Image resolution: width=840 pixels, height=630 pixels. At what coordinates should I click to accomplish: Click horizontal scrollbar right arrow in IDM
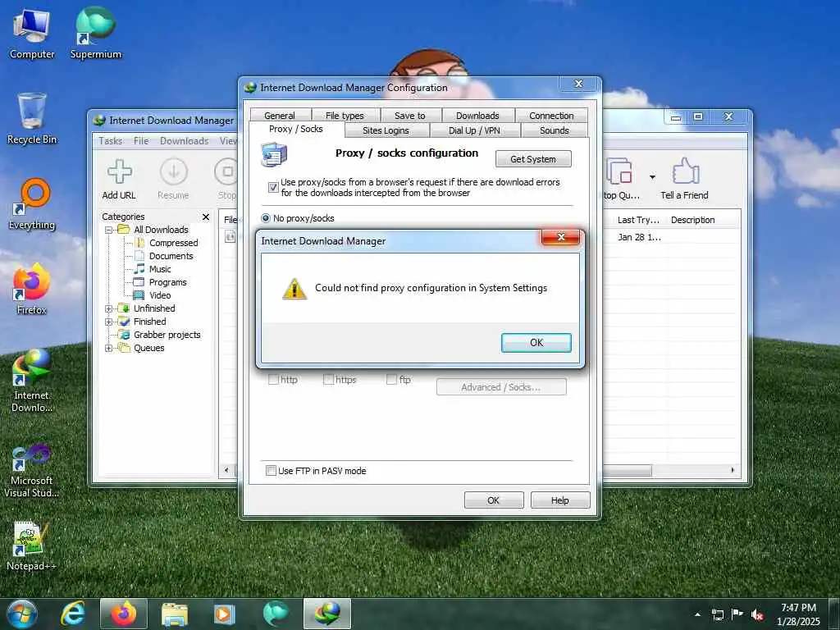pos(733,470)
